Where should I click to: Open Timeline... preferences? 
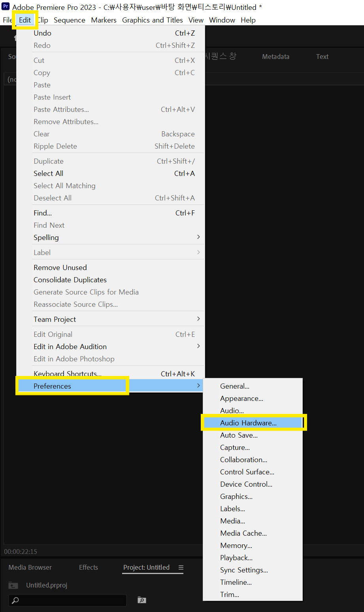pos(253,582)
